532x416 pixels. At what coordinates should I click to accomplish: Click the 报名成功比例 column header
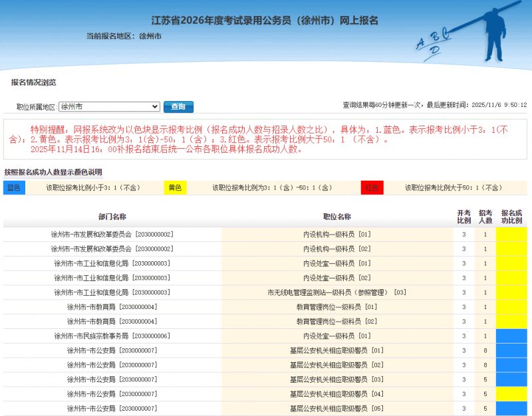511,217
